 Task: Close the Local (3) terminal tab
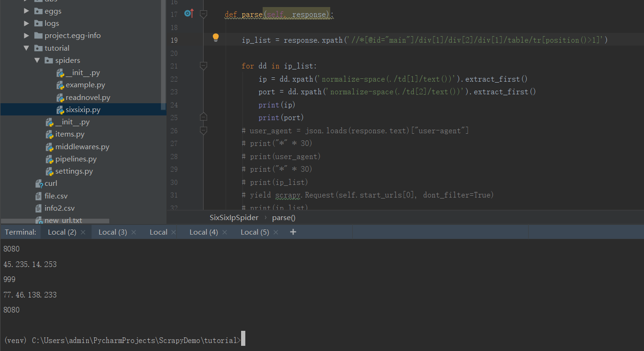pos(134,232)
